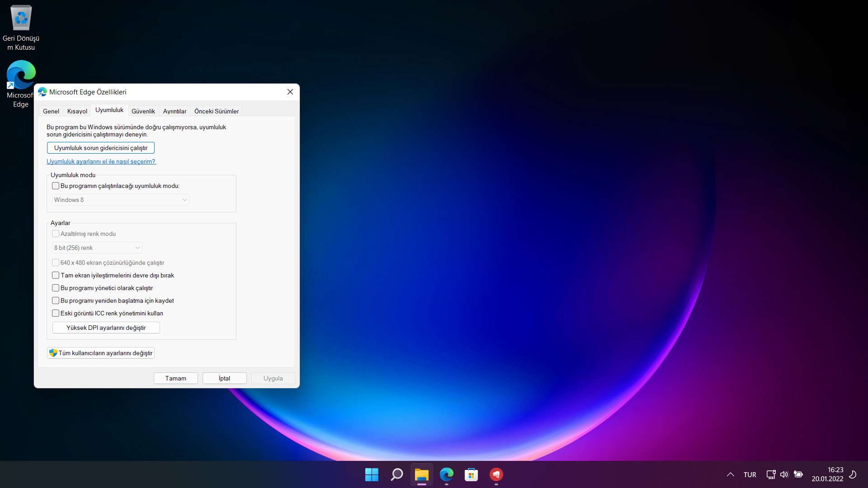Switch to the Güvenlik tab
868x488 pixels.
click(143, 111)
